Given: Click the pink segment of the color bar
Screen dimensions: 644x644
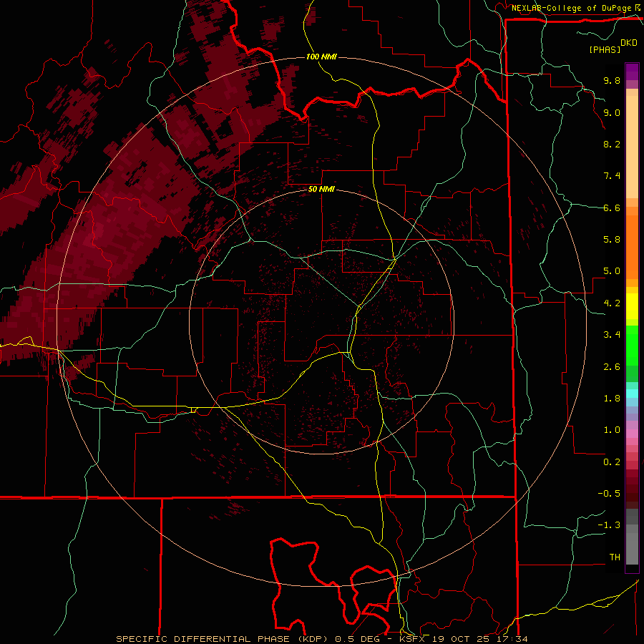Looking at the screenshot, I should [x=632, y=434].
